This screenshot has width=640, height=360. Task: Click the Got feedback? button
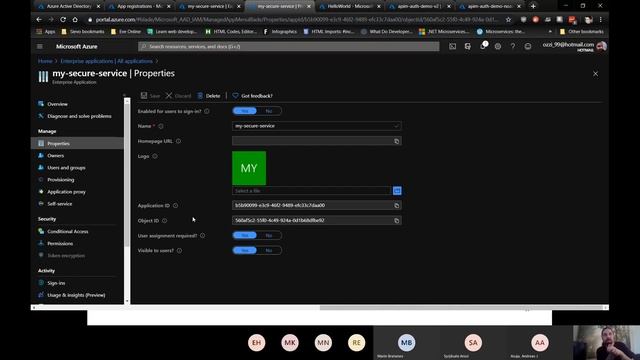[252, 96]
